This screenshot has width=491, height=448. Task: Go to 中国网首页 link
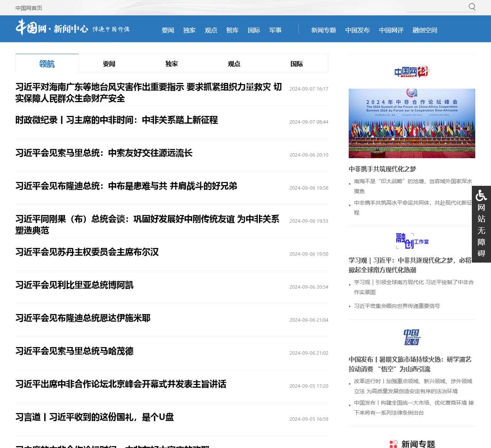click(x=29, y=8)
